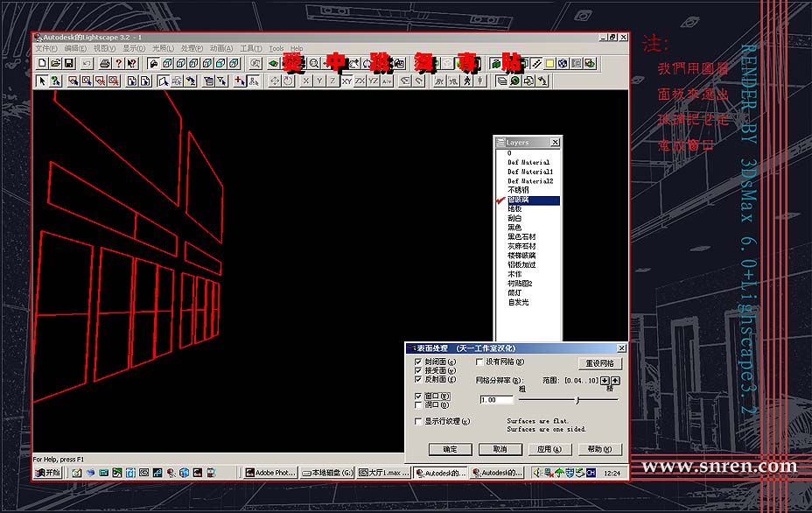The width and height of the screenshot is (812, 513).
Task: Click the Save floppy disk icon
Action: coord(69,63)
